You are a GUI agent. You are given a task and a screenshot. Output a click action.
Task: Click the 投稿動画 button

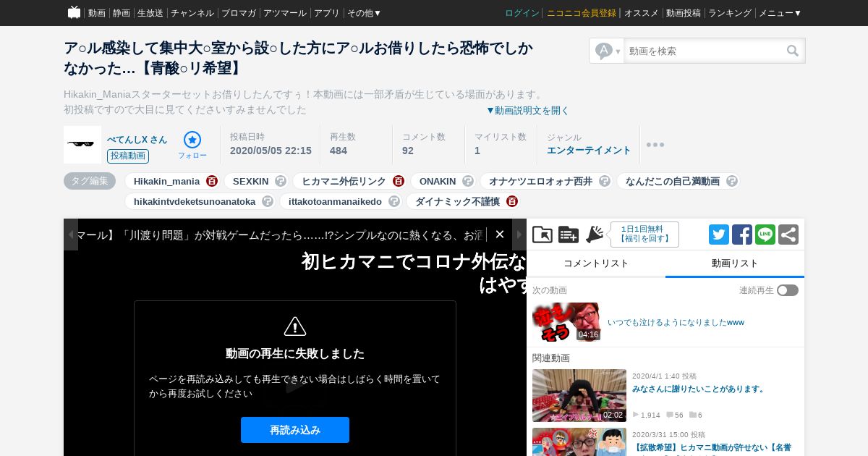(x=128, y=156)
